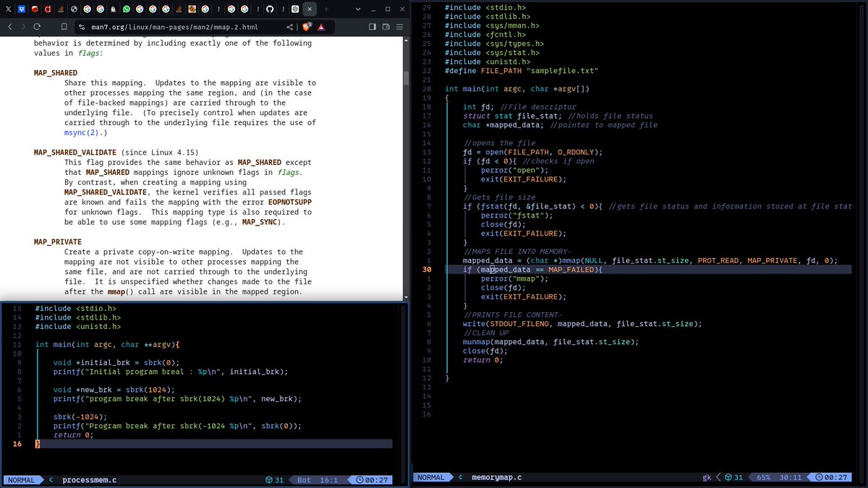Image resolution: width=868 pixels, height=488 pixels.
Task: Click perror("fstat"); line in memorymap.c
Action: (516, 215)
